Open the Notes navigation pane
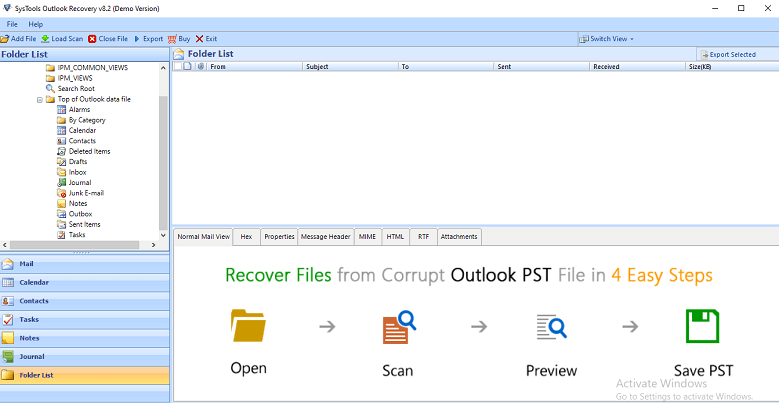This screenshot has width=779, height=403. pyautogui.click(x=84, y=338)
